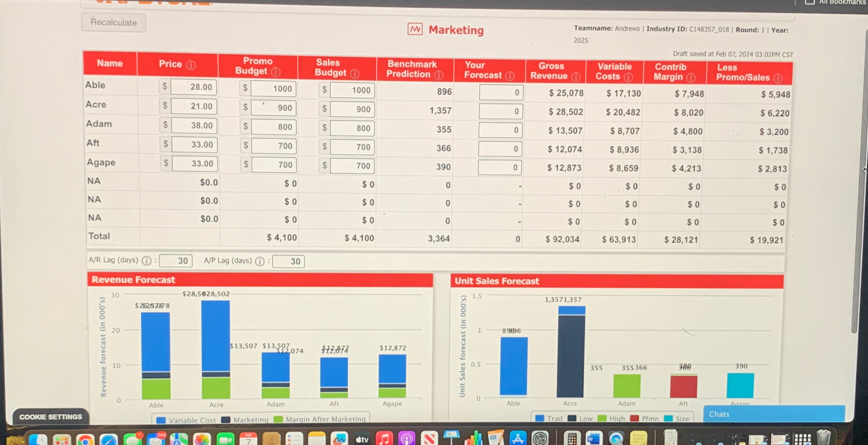868x445 pixels.
Task: Open Google Chrome from the dock
Action: point(85,439)
